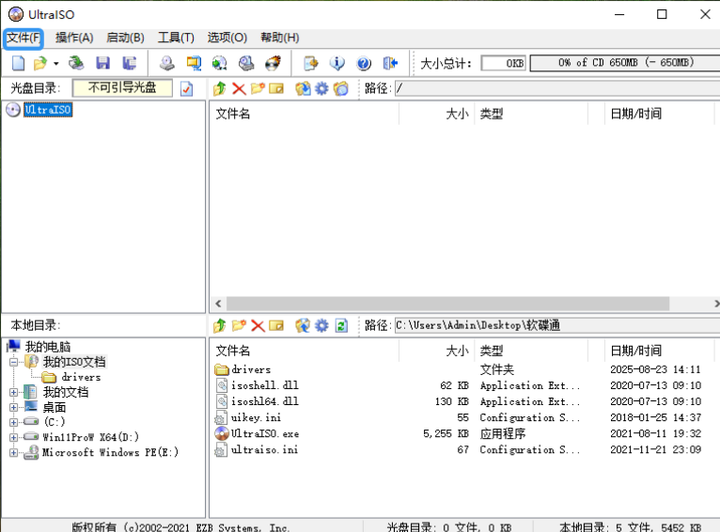Select drivers folder in local tree

pyautogui.click(x=81, y=377)
